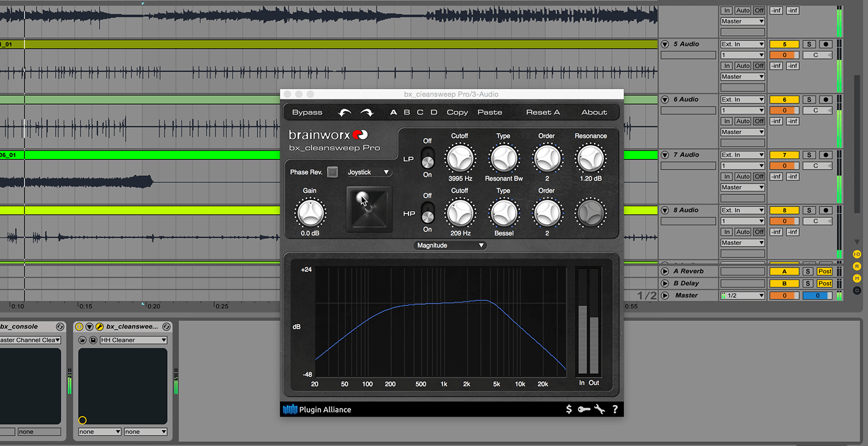Click the brainworx logo

point(329,135)
